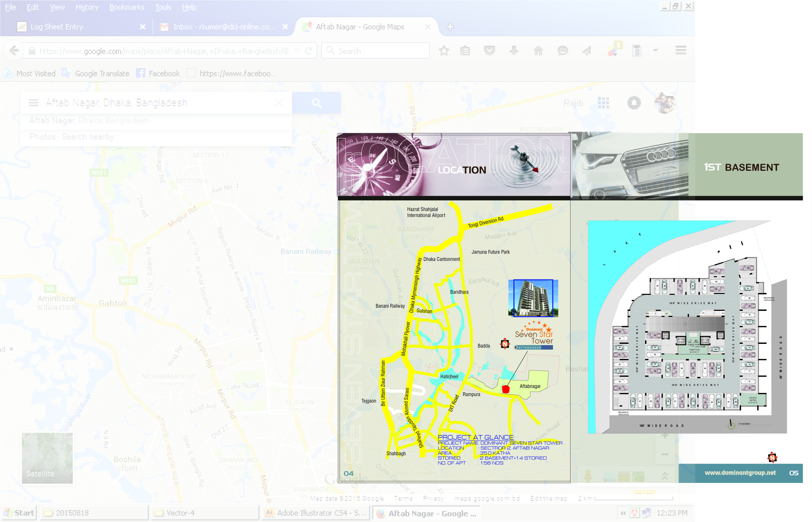Switch to Adobe Illustrator CS4 in taskbar
812x522 pixels.
(316, 512)
